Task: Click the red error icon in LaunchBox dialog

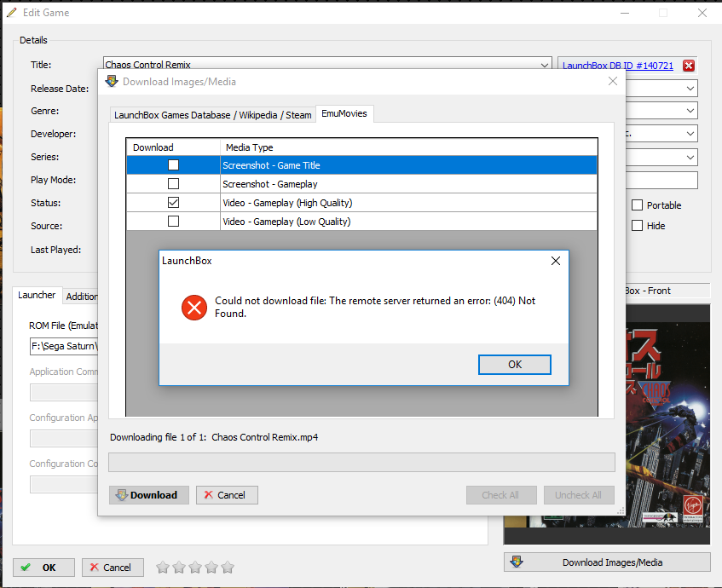Action: (193, 308)
